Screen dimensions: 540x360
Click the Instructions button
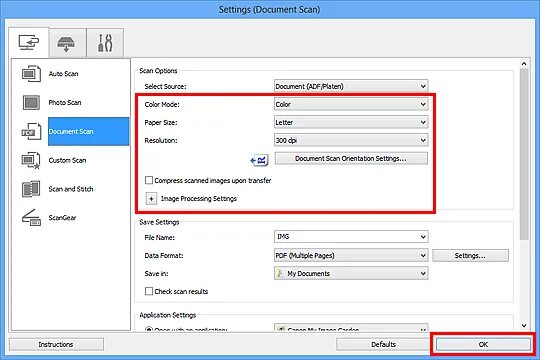click(56, 344)
